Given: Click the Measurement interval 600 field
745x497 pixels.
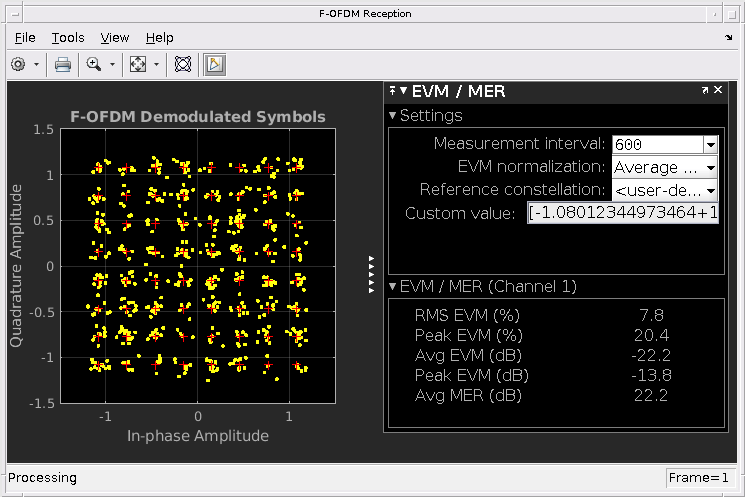Looking at the screenshot, I should 658,144.
